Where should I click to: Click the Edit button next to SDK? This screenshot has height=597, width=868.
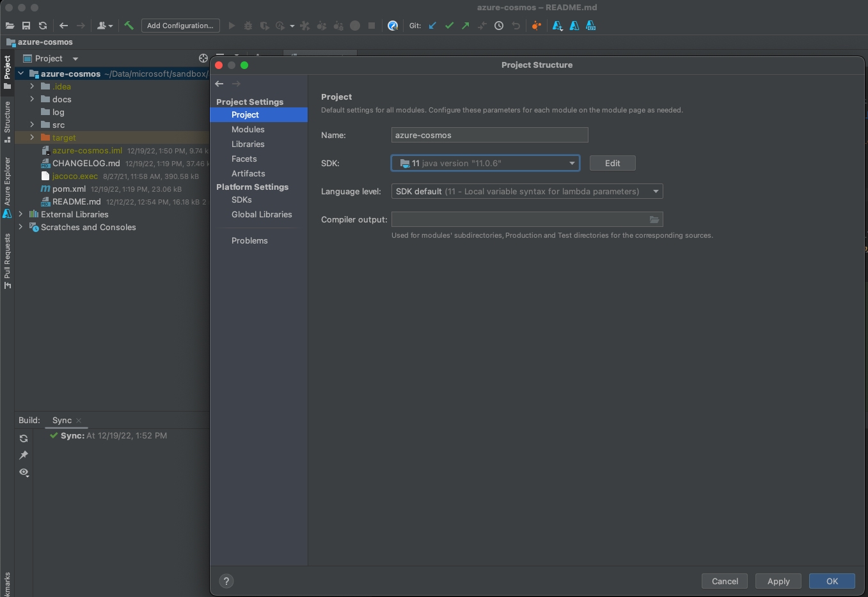point(612,163)
